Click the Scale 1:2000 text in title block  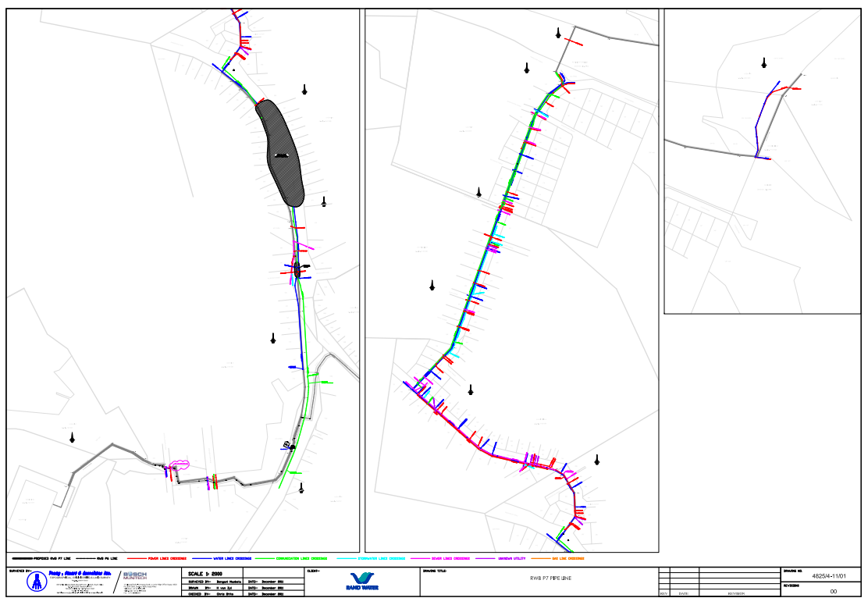201,573
